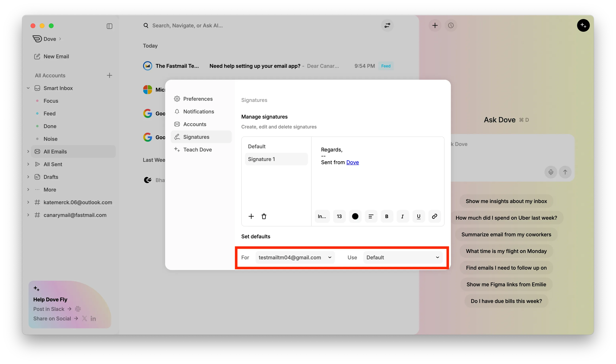
Task: Open the black text color swatch
Action: (x=355, y=216)
